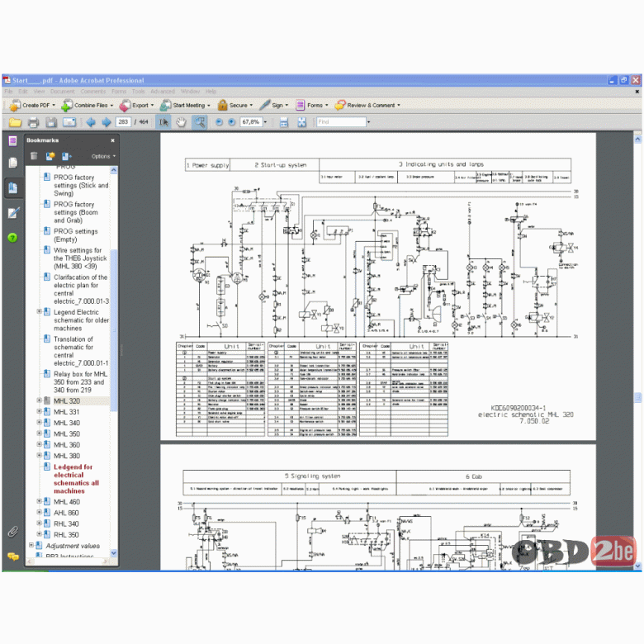Open the View menu
Screen dimensions: 644x644
pos(39,91)
